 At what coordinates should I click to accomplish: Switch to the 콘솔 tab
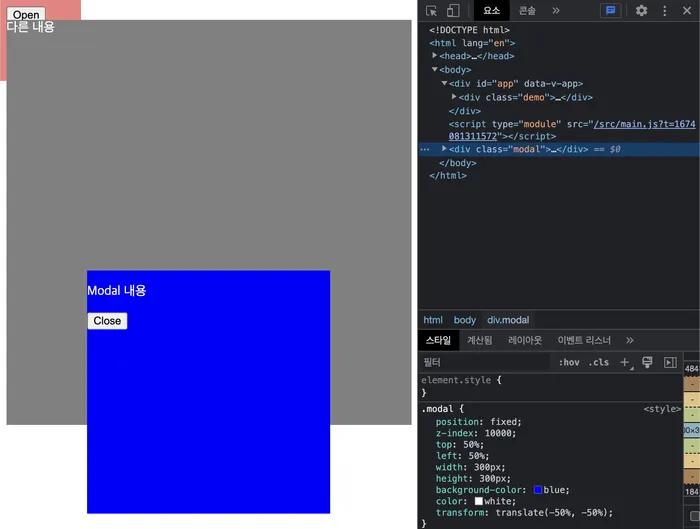[x=527, y=11]
